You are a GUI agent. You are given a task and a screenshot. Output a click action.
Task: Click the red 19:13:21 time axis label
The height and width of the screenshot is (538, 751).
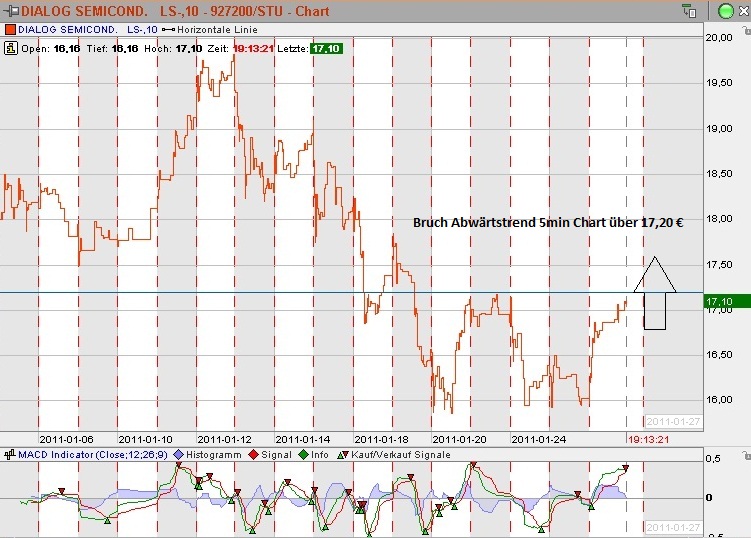pos(649,439)
